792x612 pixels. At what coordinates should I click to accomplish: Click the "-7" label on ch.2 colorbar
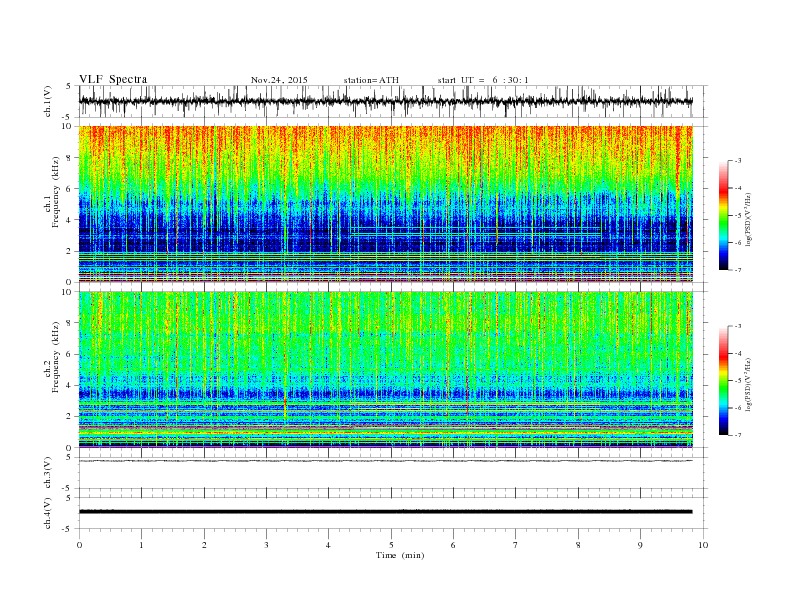click(738, 435)
